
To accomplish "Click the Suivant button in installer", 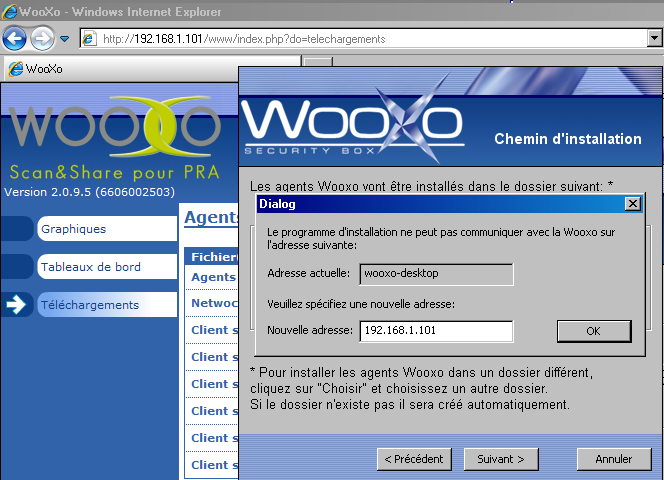I will (501, 459).
